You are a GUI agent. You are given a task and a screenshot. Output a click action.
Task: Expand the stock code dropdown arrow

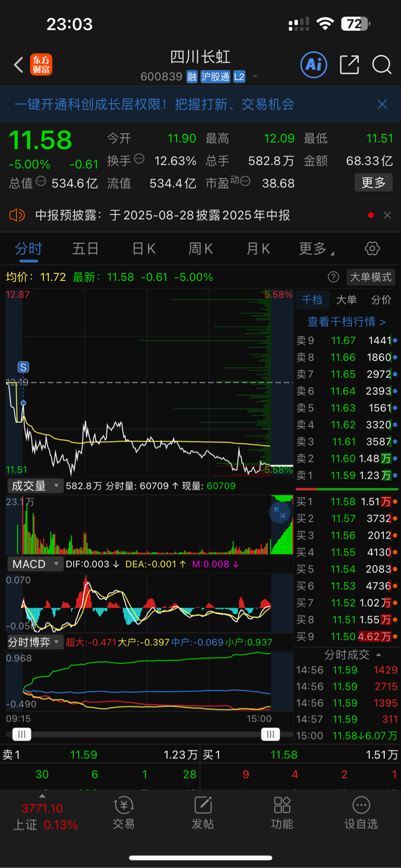[255, 77]
